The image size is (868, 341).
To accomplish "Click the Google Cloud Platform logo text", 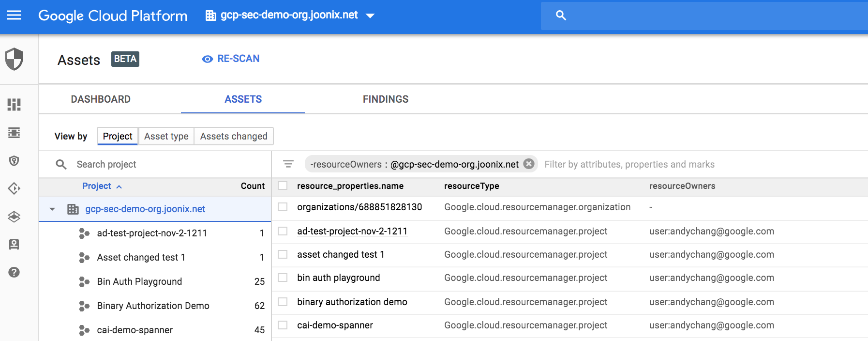I will tap(113, 16).
